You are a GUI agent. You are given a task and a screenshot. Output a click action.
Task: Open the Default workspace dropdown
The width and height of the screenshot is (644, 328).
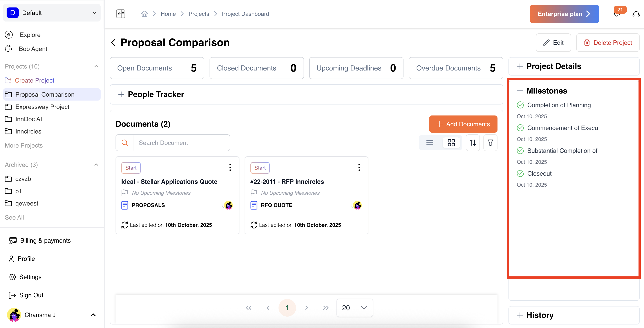click(52, 13)
